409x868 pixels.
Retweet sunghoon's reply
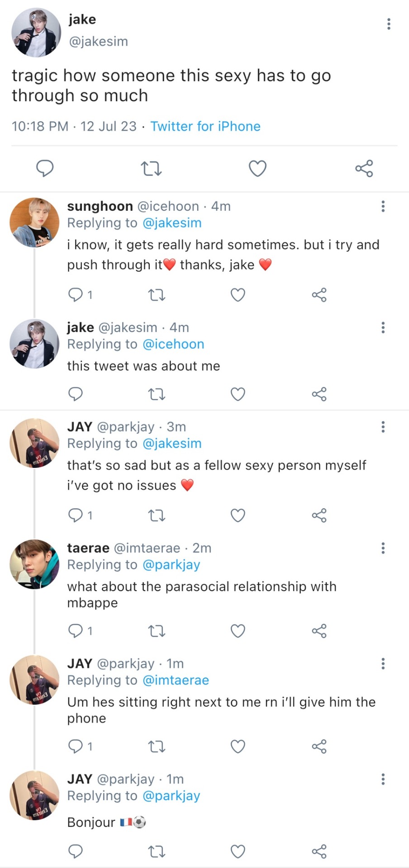[x=157, y=295]
